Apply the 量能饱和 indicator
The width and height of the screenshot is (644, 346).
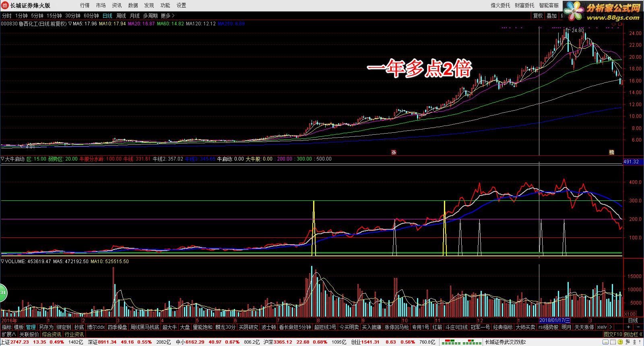click(202, 327)
